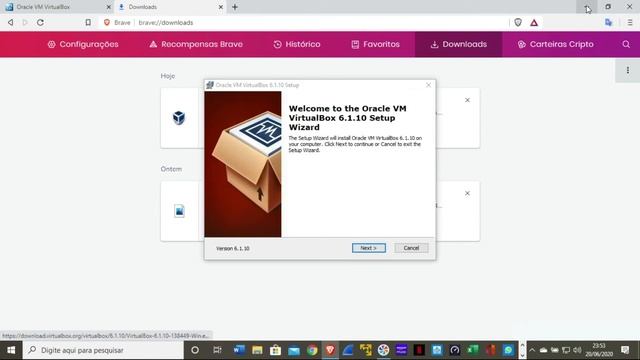Open the black and red taskbar app
This screenshot has height=360, width=640.
coord(419,350)
